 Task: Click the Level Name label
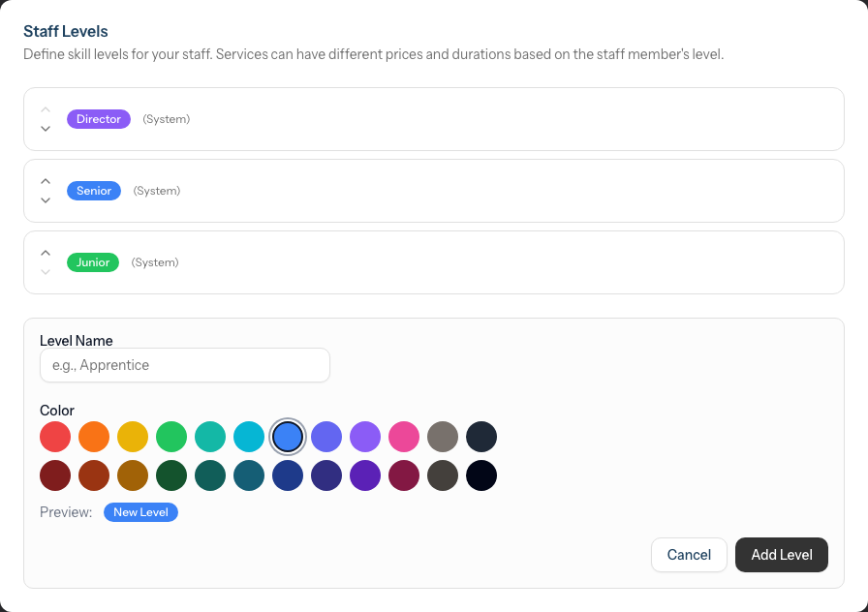[x=77, y=341]
